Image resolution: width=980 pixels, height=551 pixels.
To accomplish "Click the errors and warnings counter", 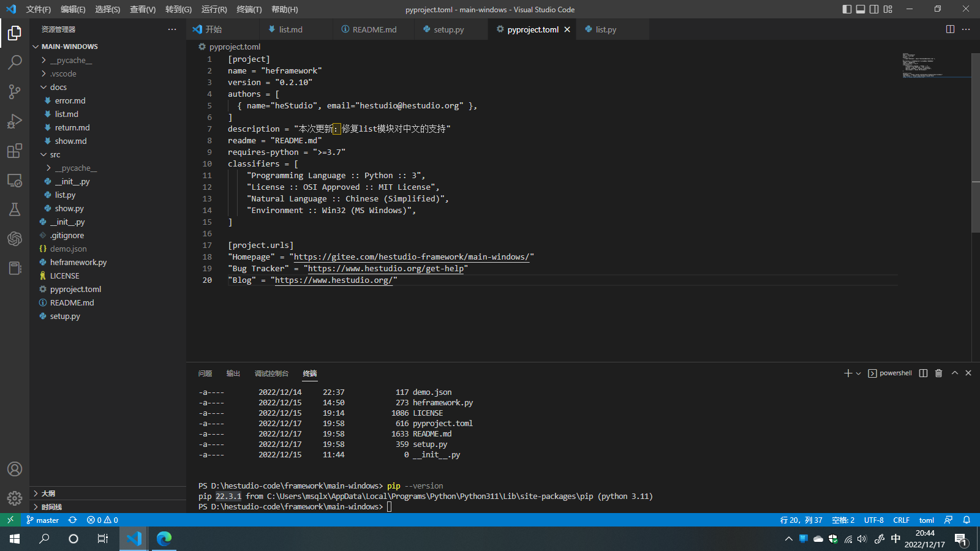I will tap(102, 520).
